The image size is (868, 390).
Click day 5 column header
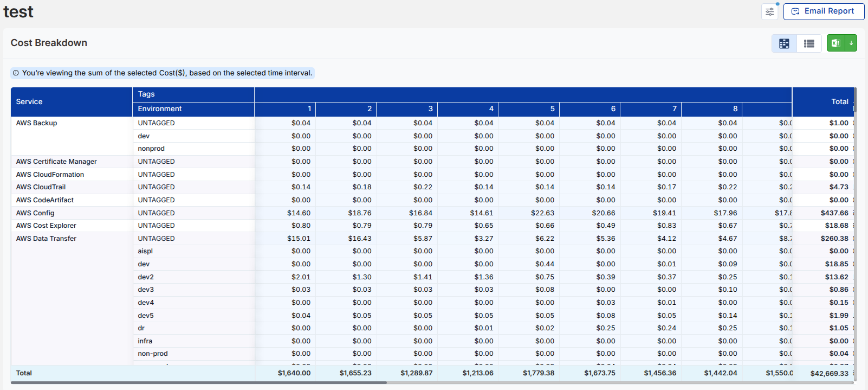click(x=529, y=109)
